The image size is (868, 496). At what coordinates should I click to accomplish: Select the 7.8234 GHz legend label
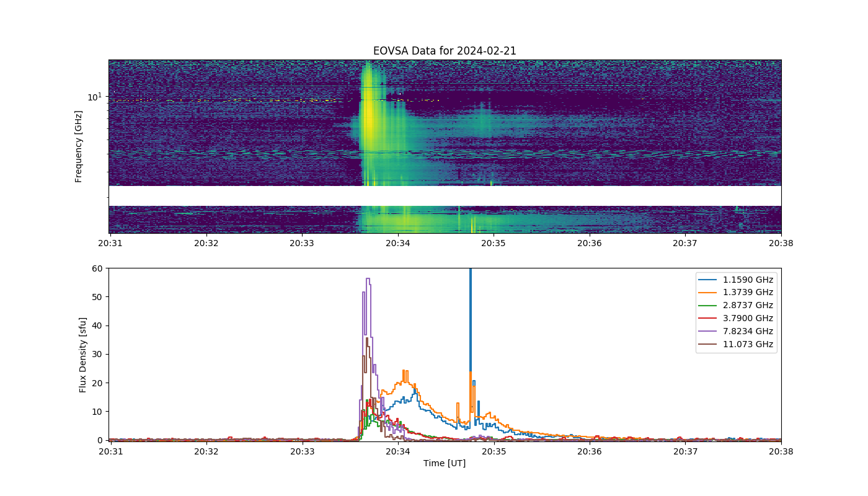[x=748, y=332]
